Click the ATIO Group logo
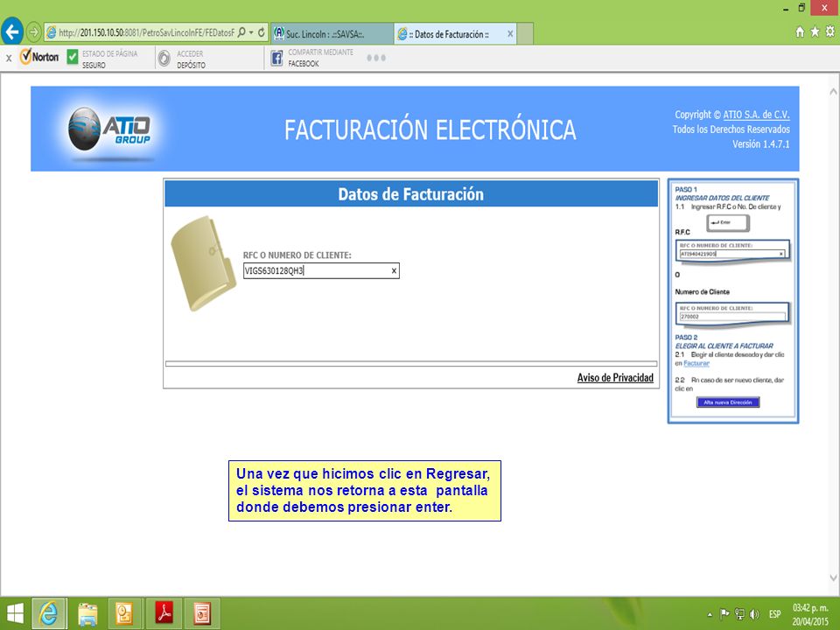The height and width of the screenshot is (630, 840). click(x=110, y=130)
